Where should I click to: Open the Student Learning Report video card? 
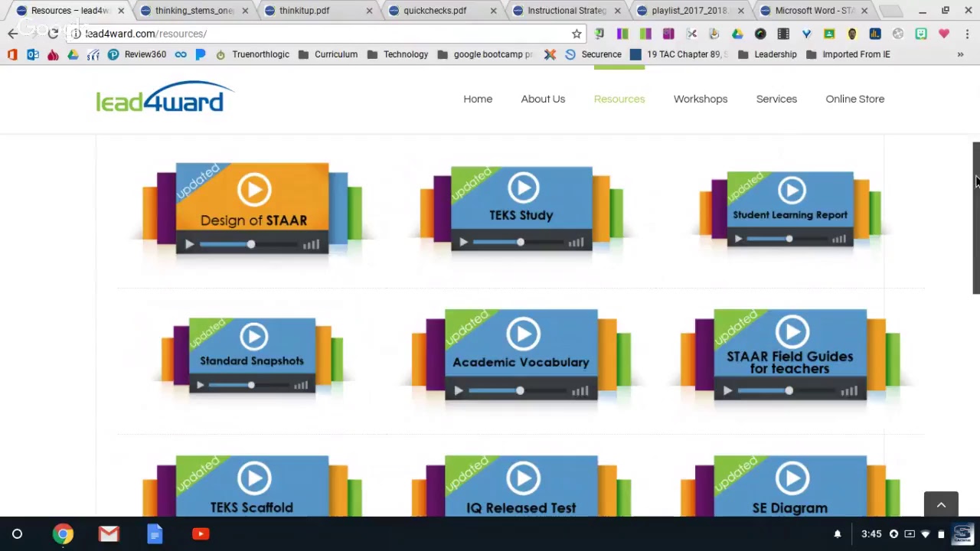pyautogui.click(x=790, y=208)
